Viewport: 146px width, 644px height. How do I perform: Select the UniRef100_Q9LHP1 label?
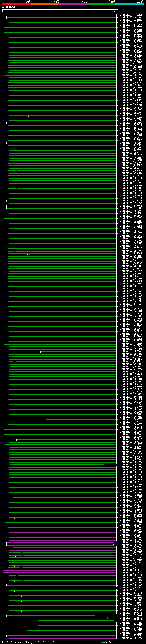131,123
